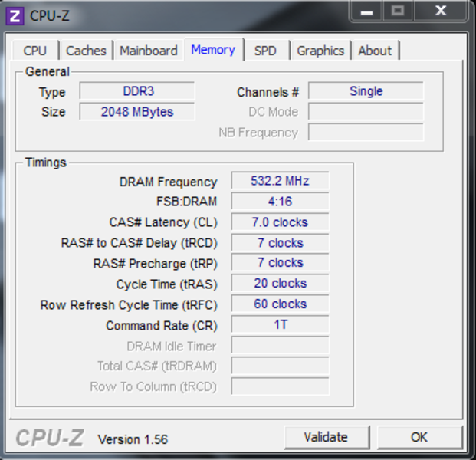Click the Row Refresh Cycle Time (tRFC) label
The height and width of the screenshot is (460, 476).
coord(129,305)
